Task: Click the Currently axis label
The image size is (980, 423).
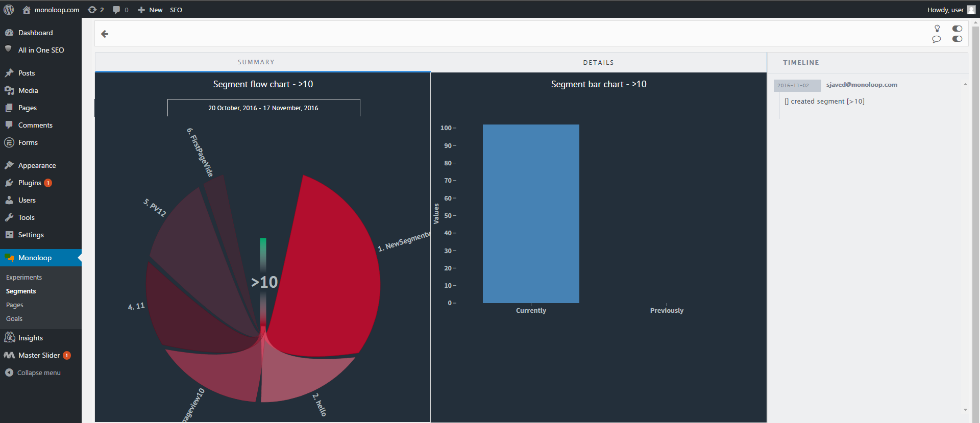Action: [531, 310]
